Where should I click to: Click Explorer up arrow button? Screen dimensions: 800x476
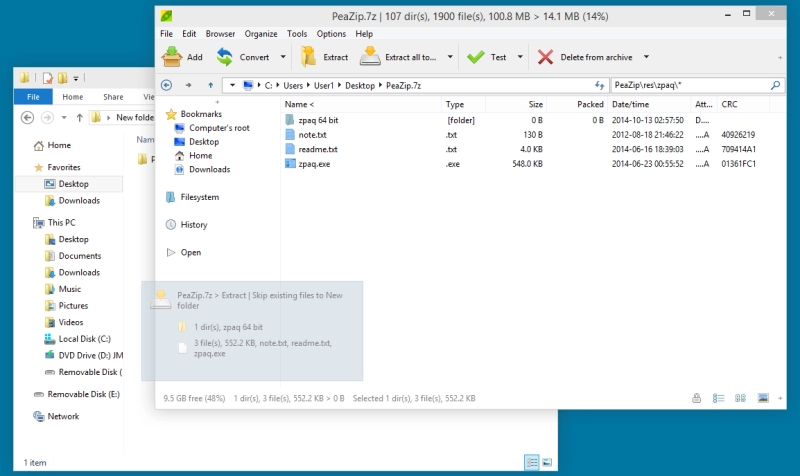79,118
